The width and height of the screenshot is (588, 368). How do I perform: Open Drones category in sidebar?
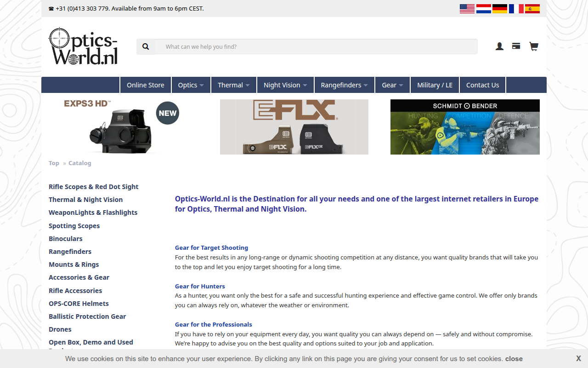tap(60, 329)
